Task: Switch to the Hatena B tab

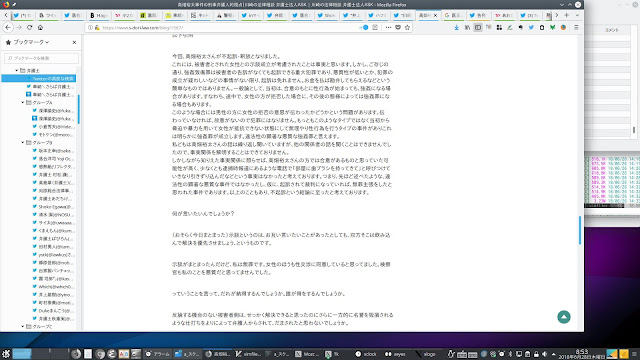Action: (99, 15)
